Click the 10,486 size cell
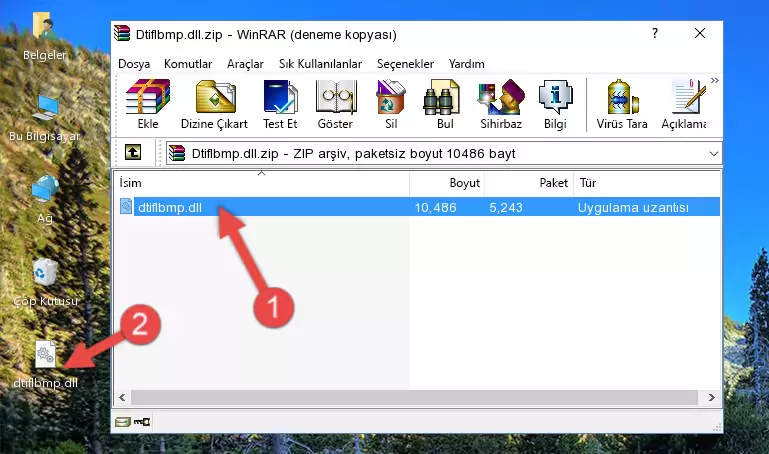 [435, 207]
